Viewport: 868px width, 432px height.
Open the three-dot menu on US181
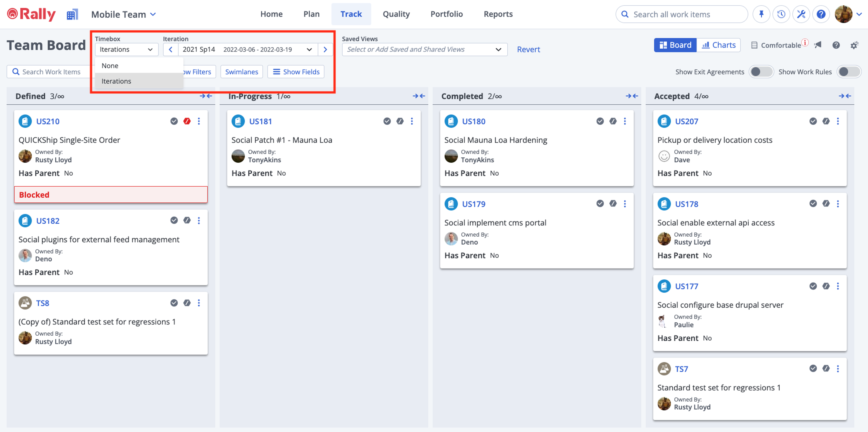coord(412,121)
